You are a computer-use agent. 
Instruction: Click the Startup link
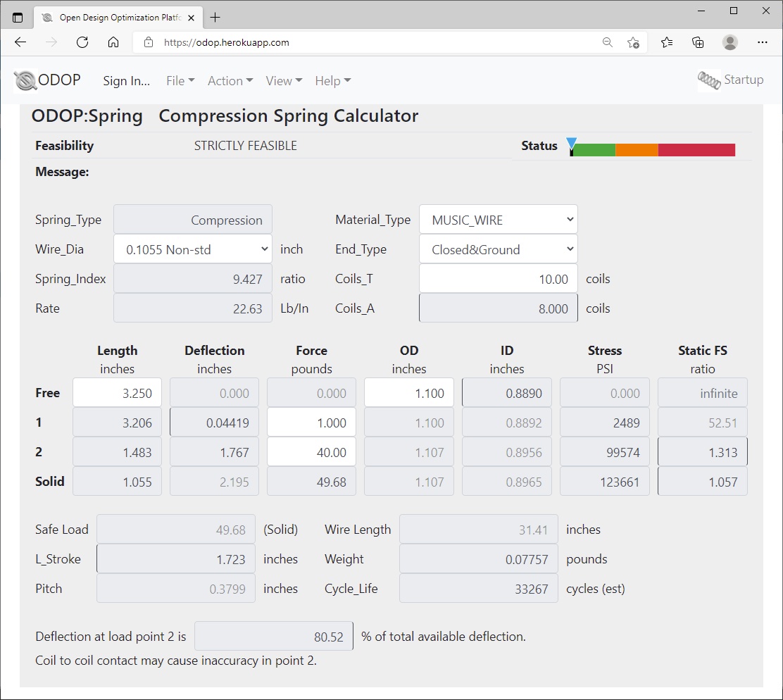pyautogui.click(x=744, y=80)
